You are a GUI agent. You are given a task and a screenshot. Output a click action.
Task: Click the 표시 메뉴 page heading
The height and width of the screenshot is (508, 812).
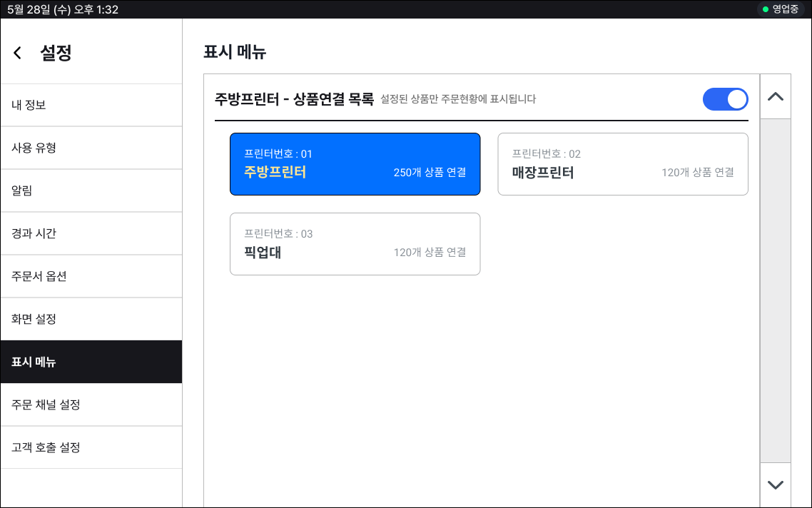[x=235, y=52]
